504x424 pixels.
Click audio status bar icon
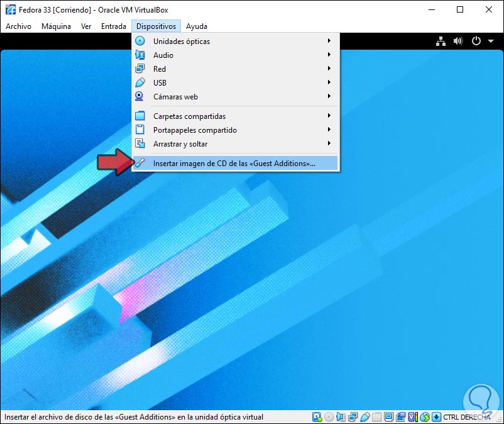click(x=341, y=417)
